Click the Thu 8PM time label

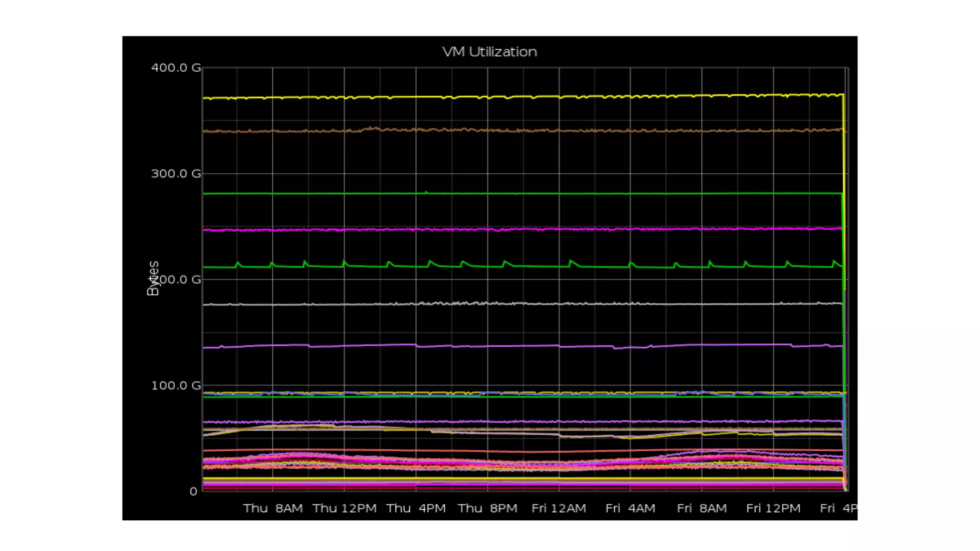pyautogui.click(x=488, y=508)
